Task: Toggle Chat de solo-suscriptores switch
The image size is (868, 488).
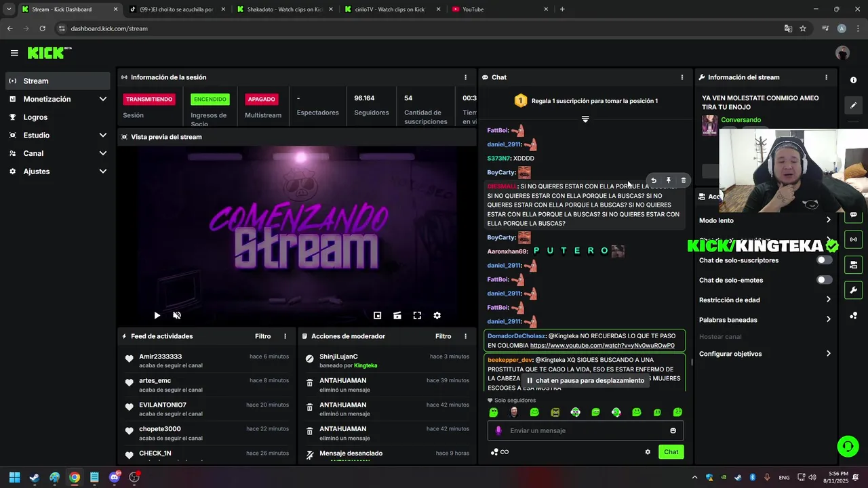Action: (824, 260)
